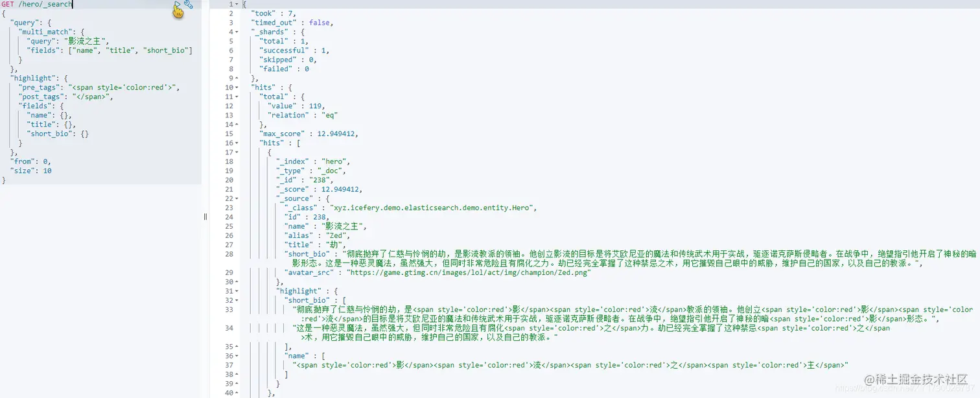Run the request with the green play icon
980x398 pixels.
point(177,5)
